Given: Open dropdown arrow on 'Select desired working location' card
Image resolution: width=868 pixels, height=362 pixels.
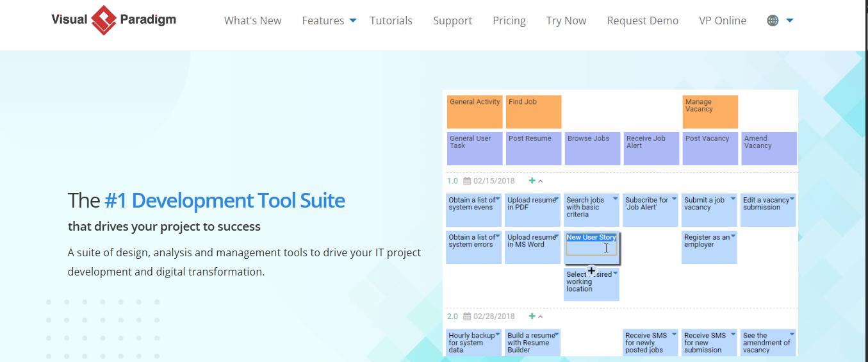Looking at the screenshot, I should pyautogui.click(x=615, y=273).
